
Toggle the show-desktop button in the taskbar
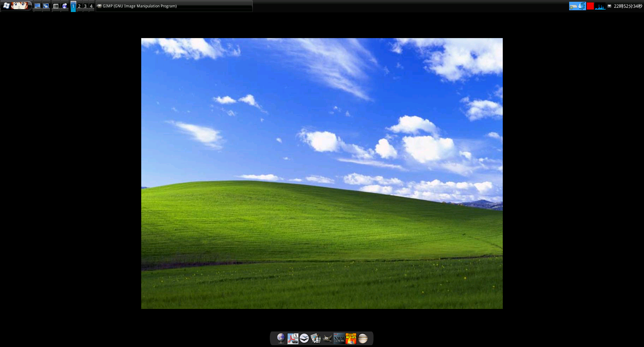(37, 6)
